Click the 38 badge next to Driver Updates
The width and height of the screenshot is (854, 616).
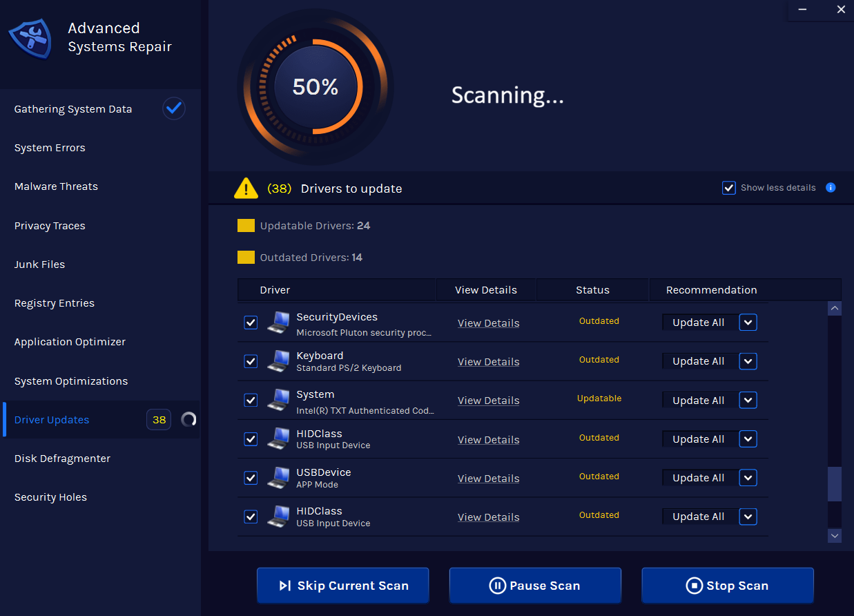(x=159, y=419)
